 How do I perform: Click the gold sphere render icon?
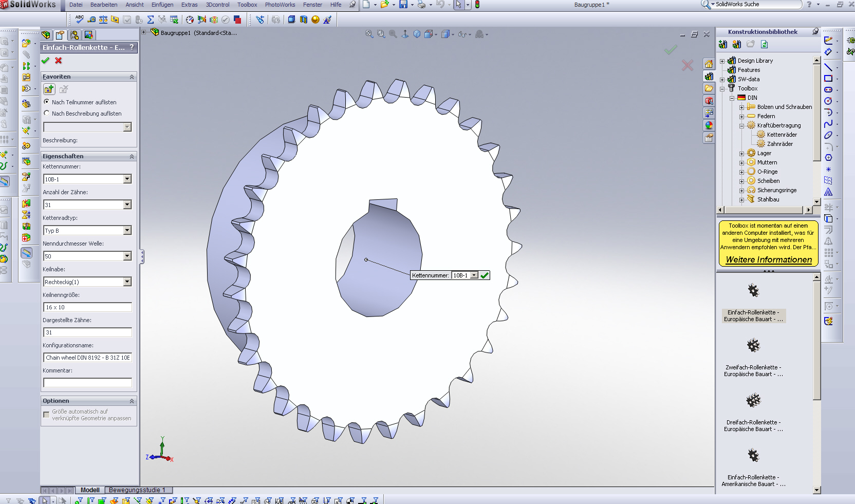[315, 20]
